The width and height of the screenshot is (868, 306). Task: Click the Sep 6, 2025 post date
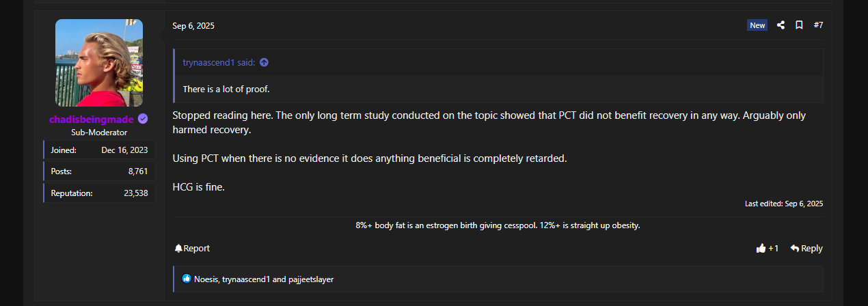193,26
